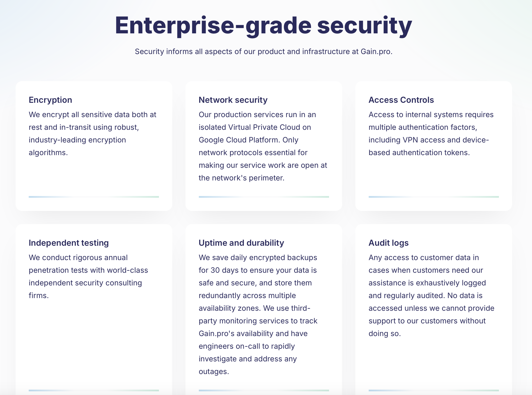Click the subtitle mentioning Gain.pro infrastructure

point(264,52)
